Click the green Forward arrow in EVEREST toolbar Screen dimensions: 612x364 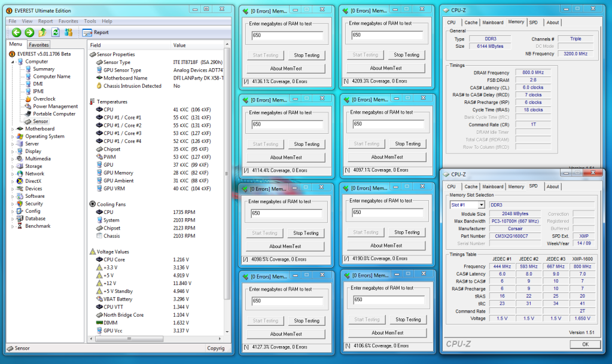[29, 32]
